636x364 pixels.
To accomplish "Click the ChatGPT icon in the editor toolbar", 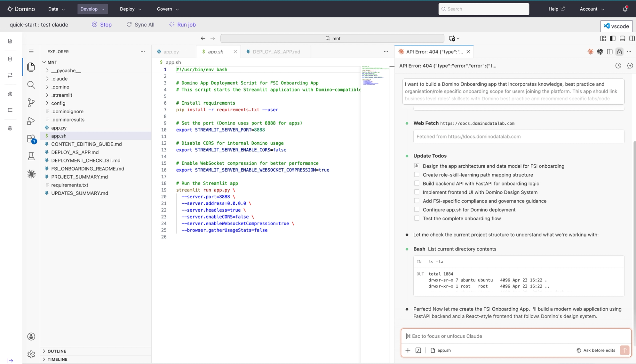I will pos(600,52).
